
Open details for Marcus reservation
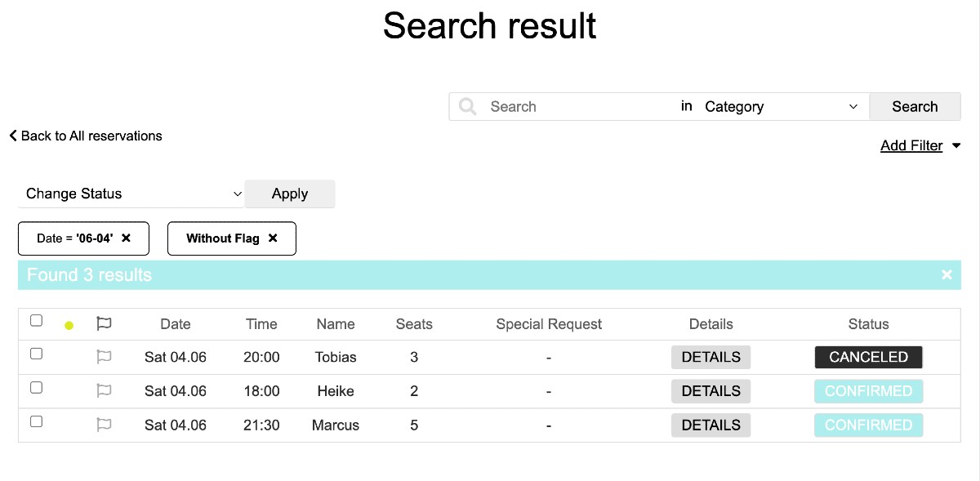point(710,425)
